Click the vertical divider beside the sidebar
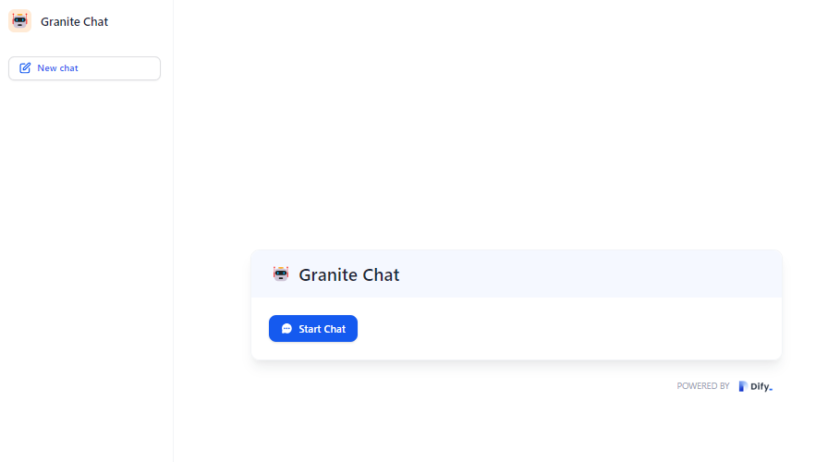Viewport: 840px width, 462px height. 173,231
